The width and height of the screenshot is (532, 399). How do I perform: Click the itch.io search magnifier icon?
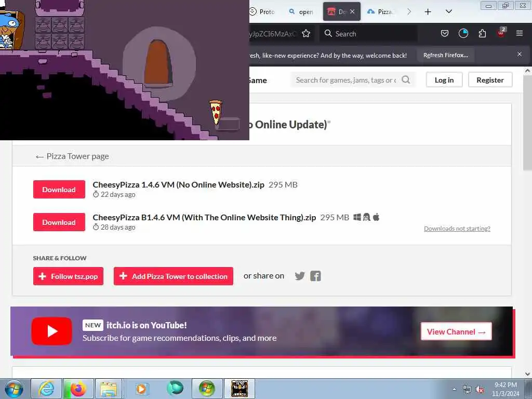tap(406, 79)
